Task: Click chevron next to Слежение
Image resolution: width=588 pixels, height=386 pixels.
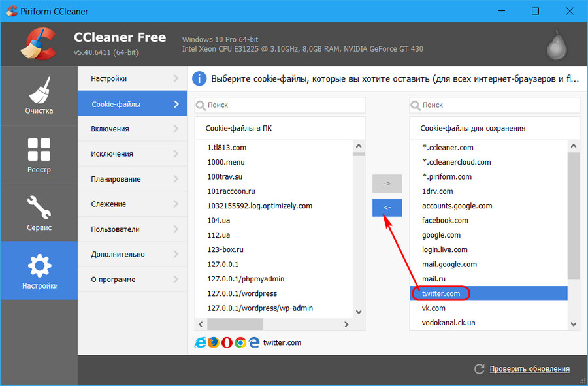Action: [176, 204]
